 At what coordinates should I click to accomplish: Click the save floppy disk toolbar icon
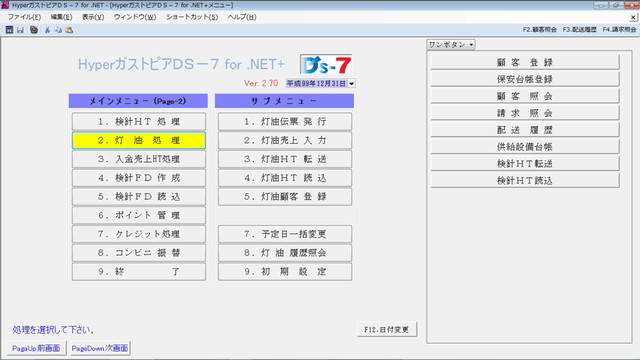[20, 30]
